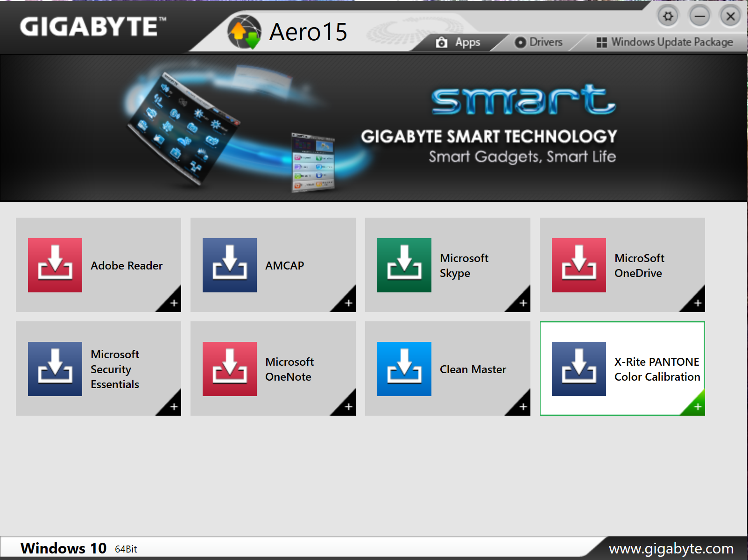Close the GIGABYTE Smart Update window
This screenshot has height=560, width=748.
coord(731,16)
